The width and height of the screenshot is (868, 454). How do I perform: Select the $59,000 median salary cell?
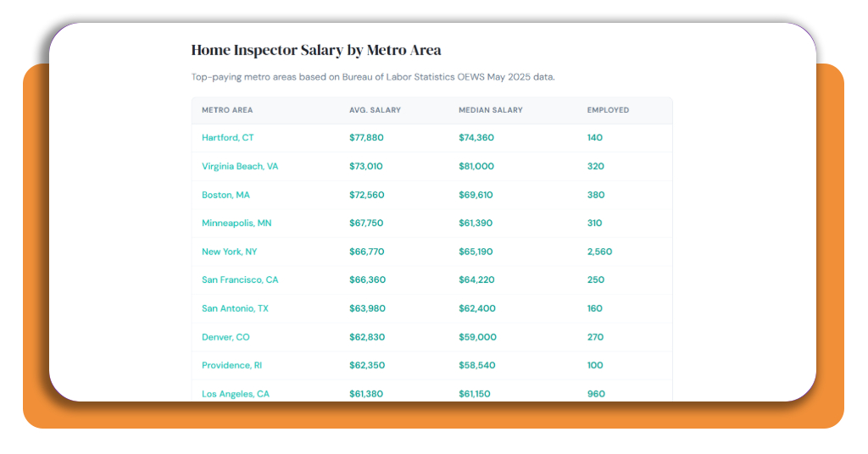[477, 337]
